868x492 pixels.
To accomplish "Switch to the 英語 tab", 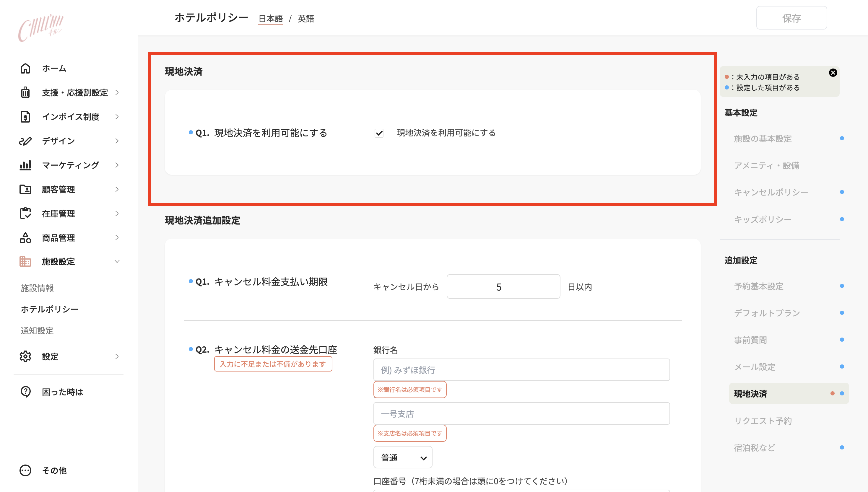I will [305, 19].
